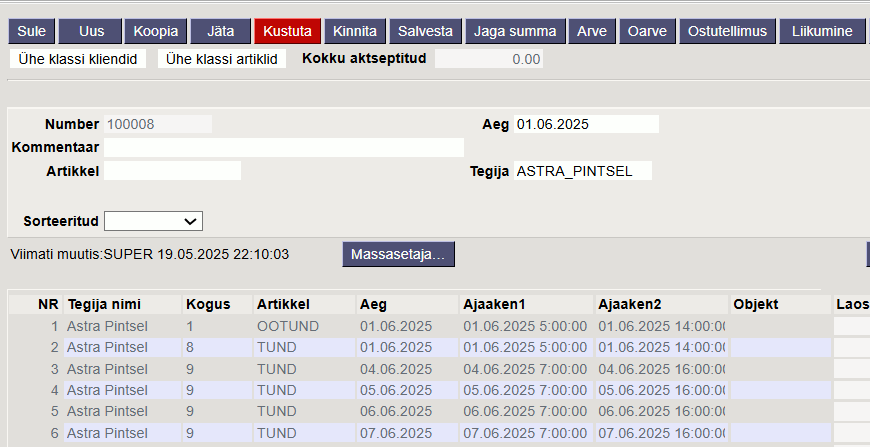
Task: Open Ostutellimus from the toolbar
Action: 727,31
